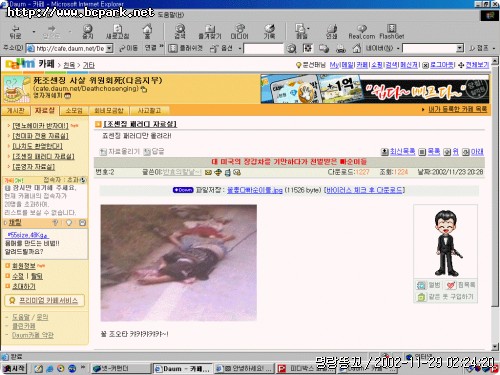
Task: Switch to the 자료실 tab
Action: click(x=44, y=110)
